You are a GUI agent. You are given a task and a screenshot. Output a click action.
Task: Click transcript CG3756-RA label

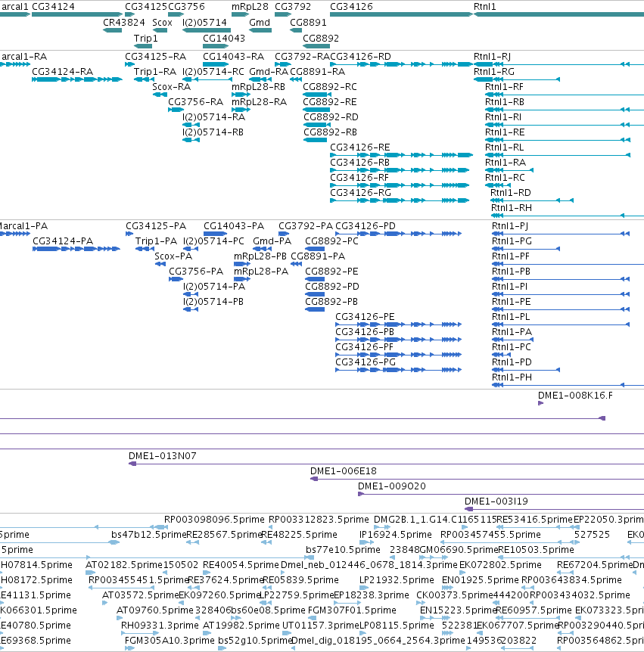coord(195,102)
